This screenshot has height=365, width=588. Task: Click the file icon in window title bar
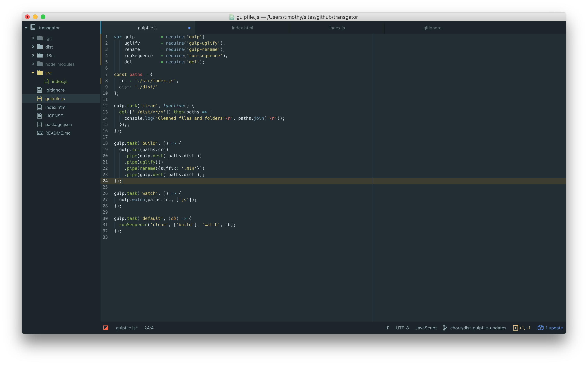tap(232, 17)
